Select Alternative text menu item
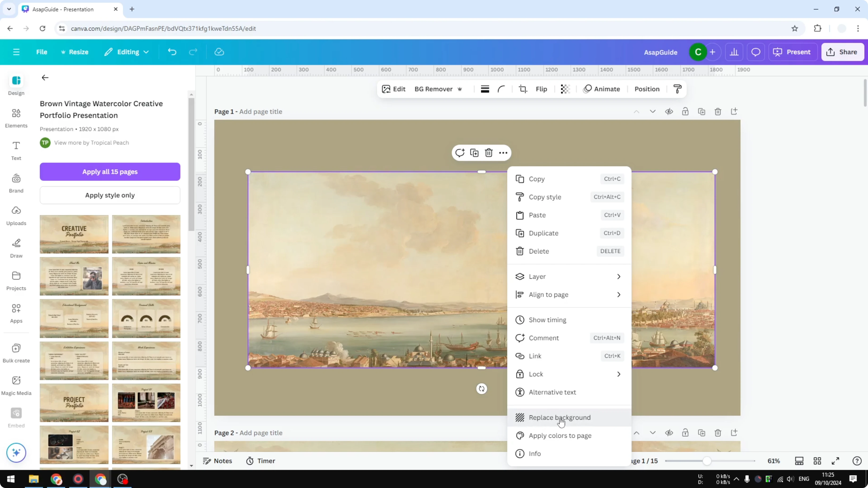The image size is (868, 488). pos(569,392)
